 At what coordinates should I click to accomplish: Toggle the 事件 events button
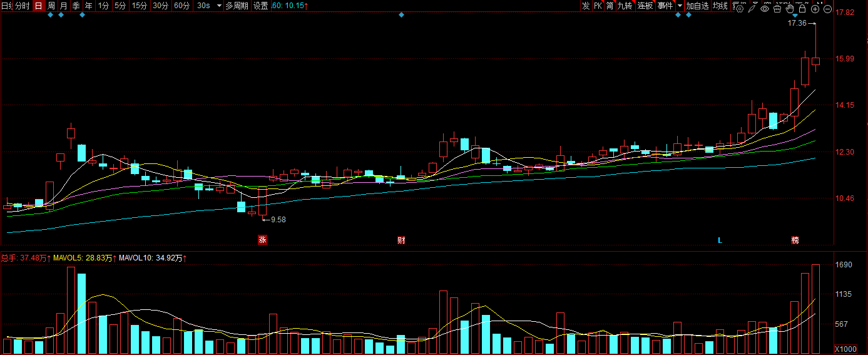(665, 6)
